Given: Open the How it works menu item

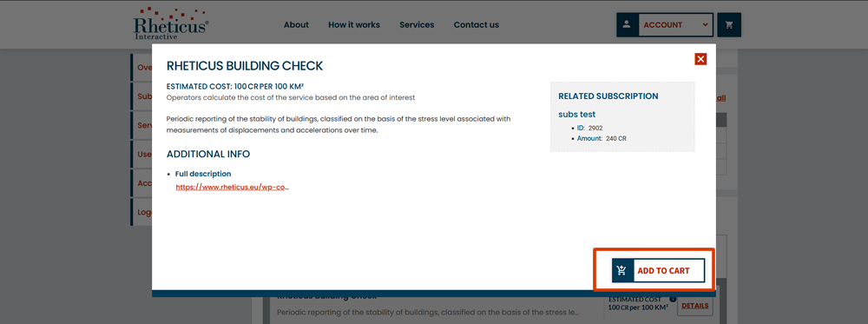Looking at the screenshot, I should pos(354,25).
